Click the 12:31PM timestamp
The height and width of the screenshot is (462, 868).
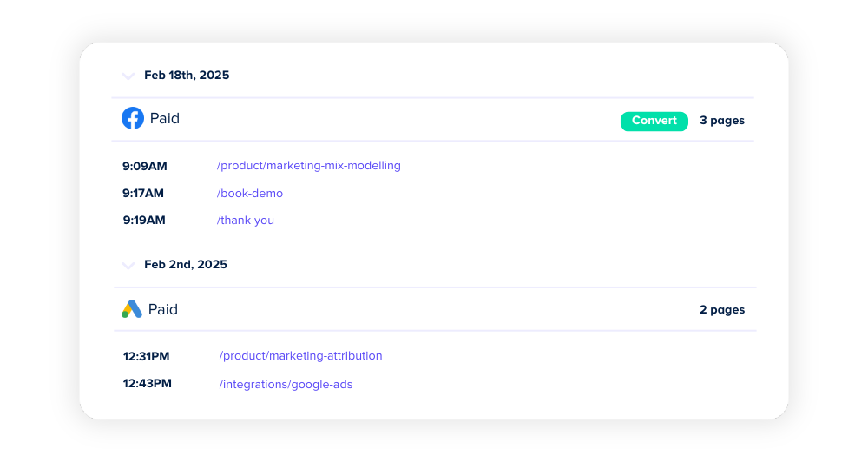(x=146, y=356)
